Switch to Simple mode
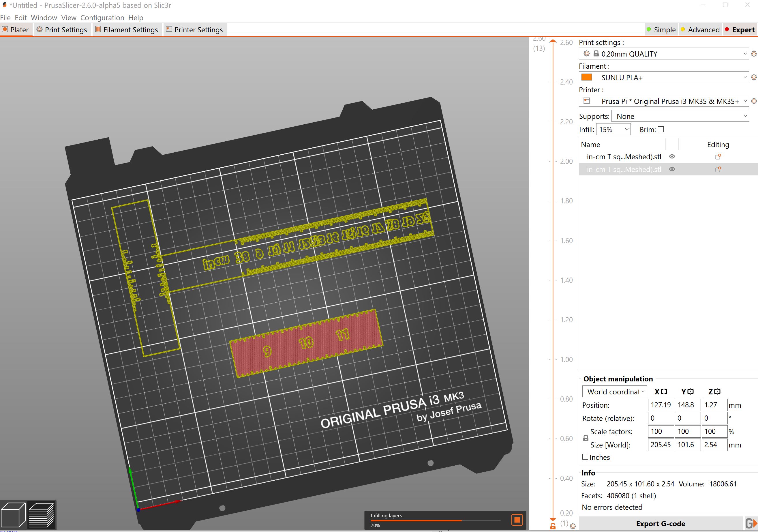 point(661,29)
